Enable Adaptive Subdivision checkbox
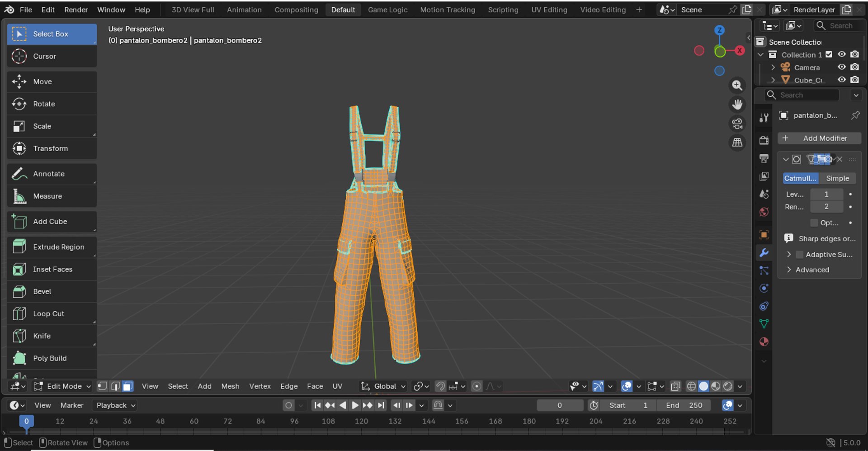 800,255
